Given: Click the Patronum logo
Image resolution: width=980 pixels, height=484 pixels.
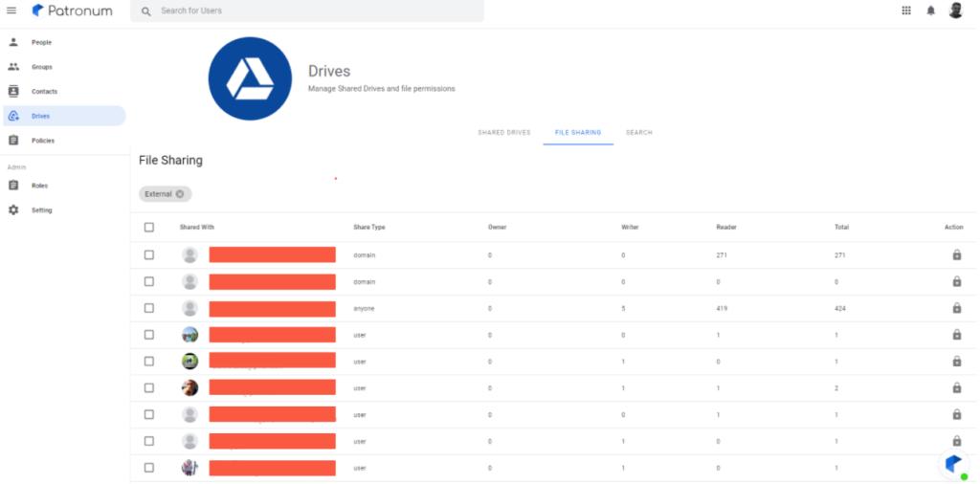Looking at the screenshot, I should [x=73, y=11].
